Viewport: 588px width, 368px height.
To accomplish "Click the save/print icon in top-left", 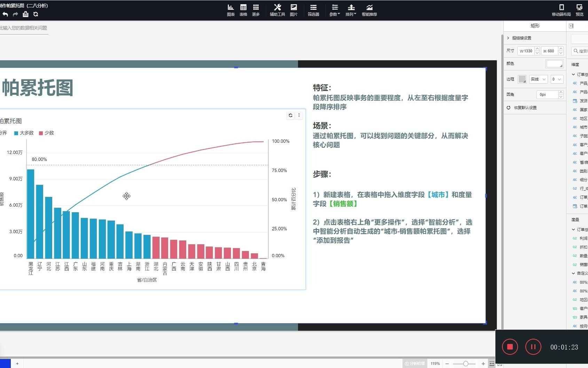I will click(25, 14).
